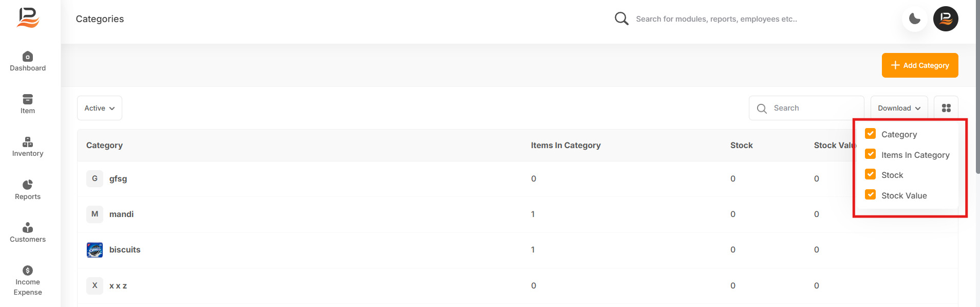The height and width of the screenshot is (307, 980).
Task: Open the Inventory sidebar icon
Action: pyautogui.click(x=28, y=142)
